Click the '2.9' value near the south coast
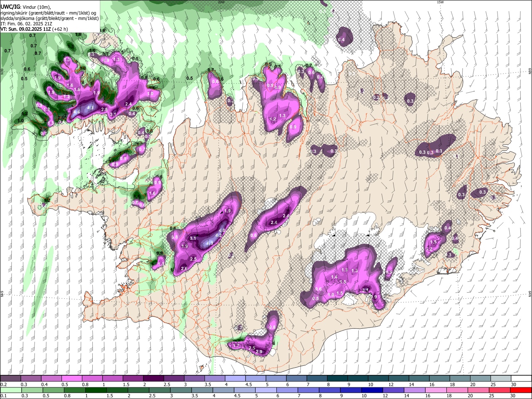The width and height of the screenshot is (532, 399). pos(259,352)
